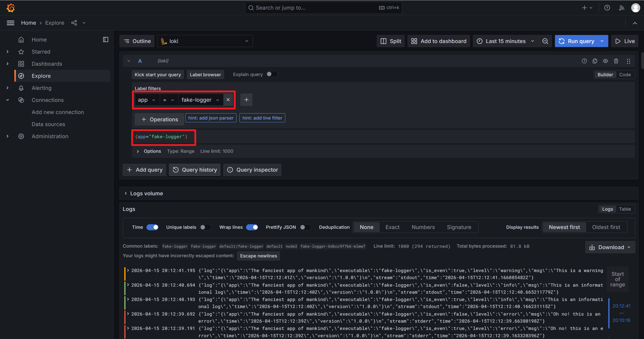Select Data sources in sidebar

coord(48,124)
